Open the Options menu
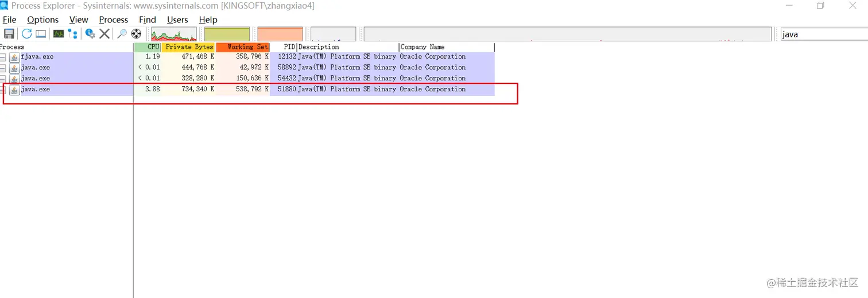Viewport: 868px width, 298px height. coord(43,20)
